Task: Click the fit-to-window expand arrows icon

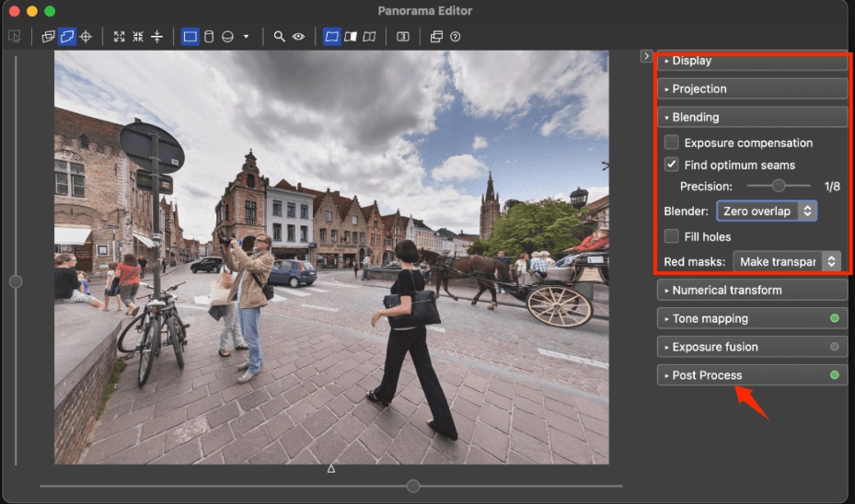Action: pos(119,37)
